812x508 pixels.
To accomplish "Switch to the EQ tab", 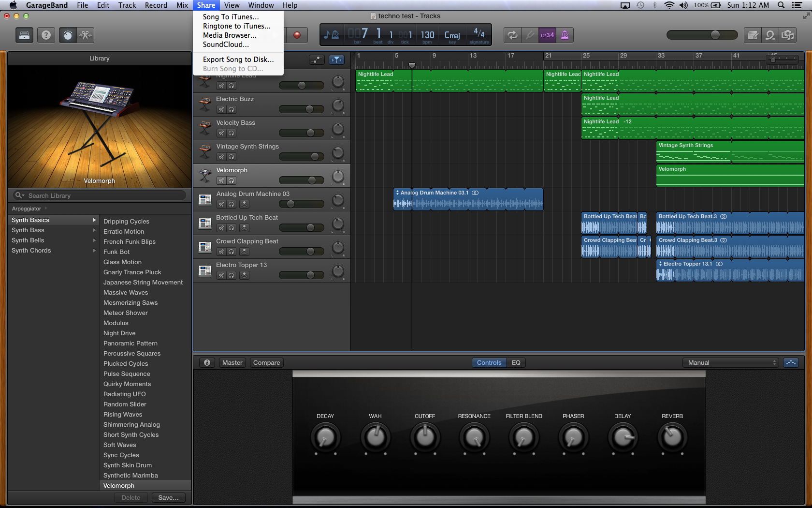I will click(516, 363).
